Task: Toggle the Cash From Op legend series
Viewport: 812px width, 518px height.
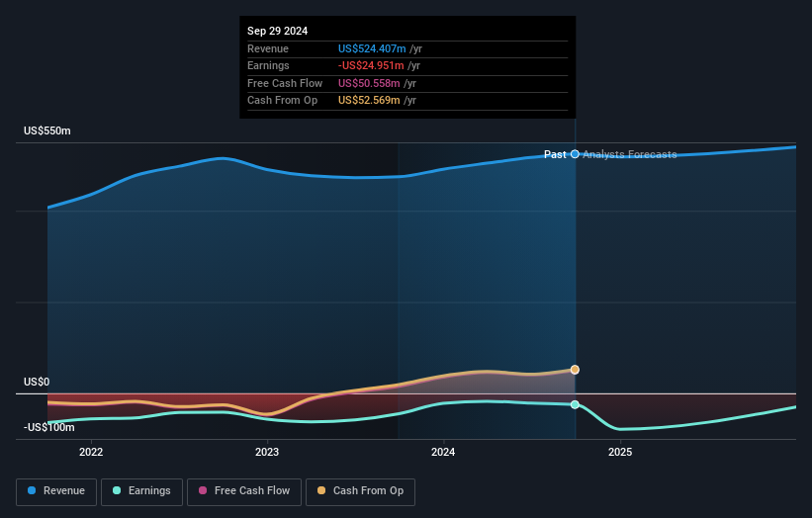Action: point(360,491)
